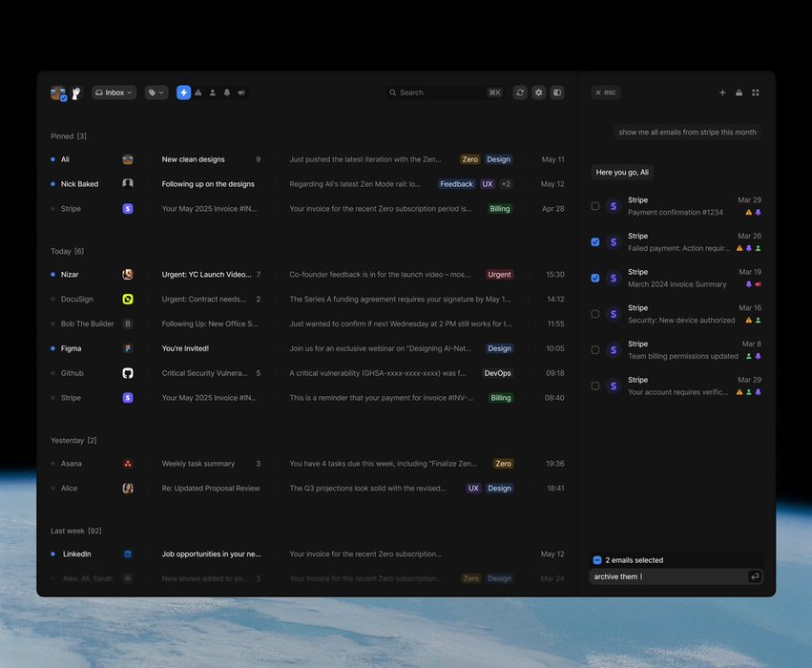Click the Design tag on Figma email
Image resolution: width=812 pixels, height=668 pixels.
click(x=499, y=348)
